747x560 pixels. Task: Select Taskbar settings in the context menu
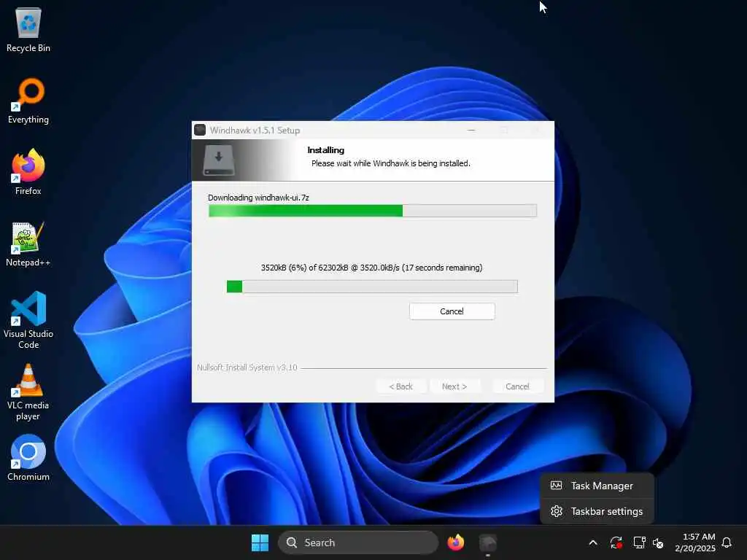(x=597, y=511)
